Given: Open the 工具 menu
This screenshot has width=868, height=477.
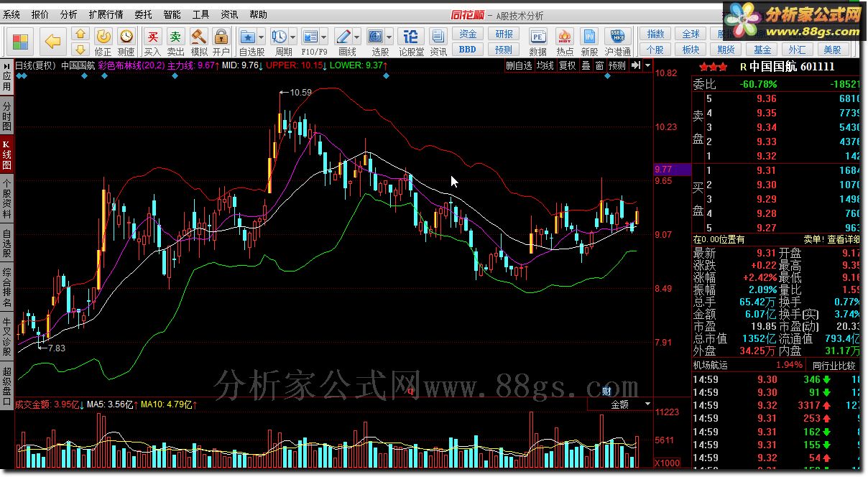Looking at the screenshot, I should 200,14.
